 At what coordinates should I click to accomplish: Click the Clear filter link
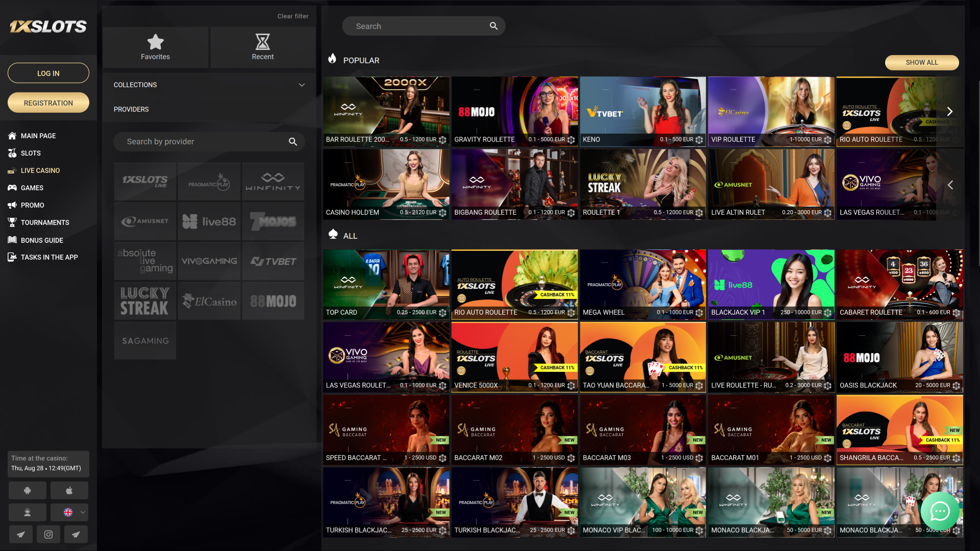coord(292,16)
